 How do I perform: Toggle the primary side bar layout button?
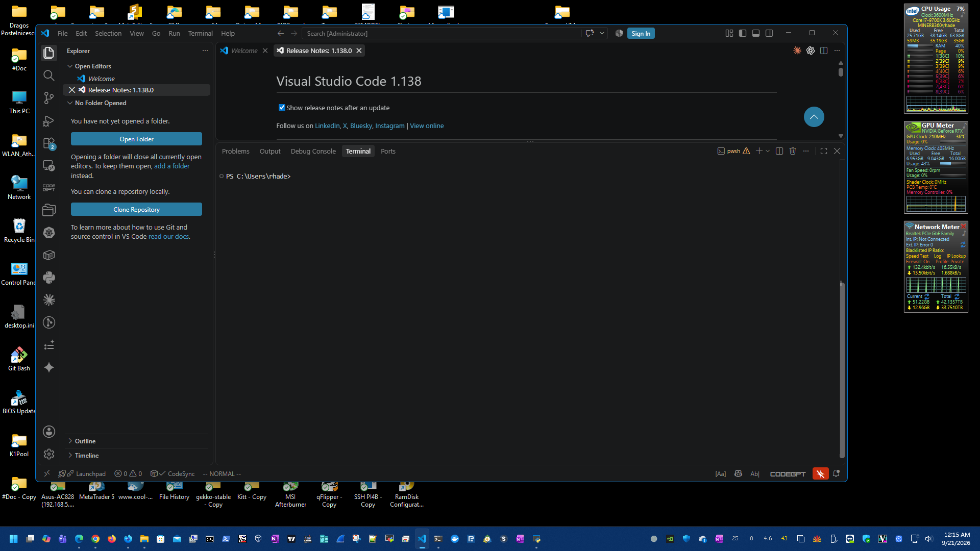742,33
